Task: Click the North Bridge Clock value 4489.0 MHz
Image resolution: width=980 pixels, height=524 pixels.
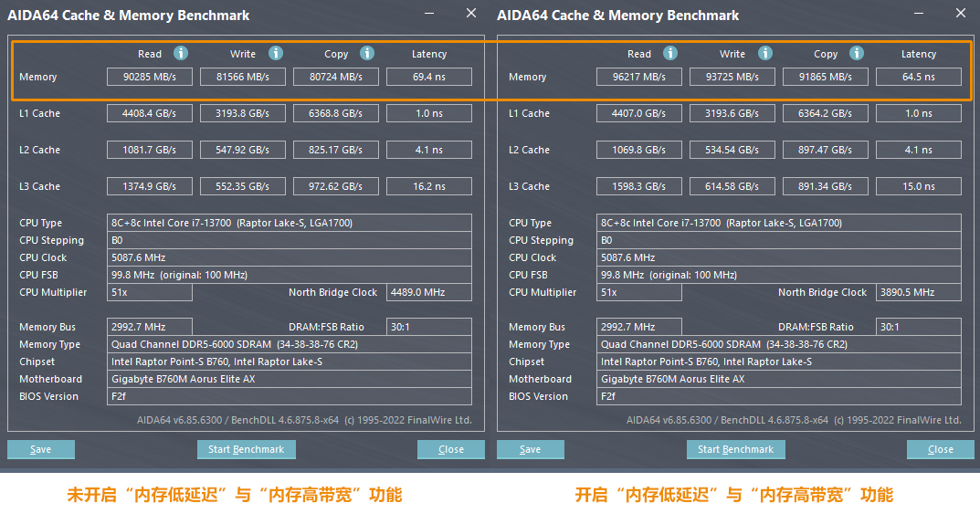Action: tap(428, 293)
